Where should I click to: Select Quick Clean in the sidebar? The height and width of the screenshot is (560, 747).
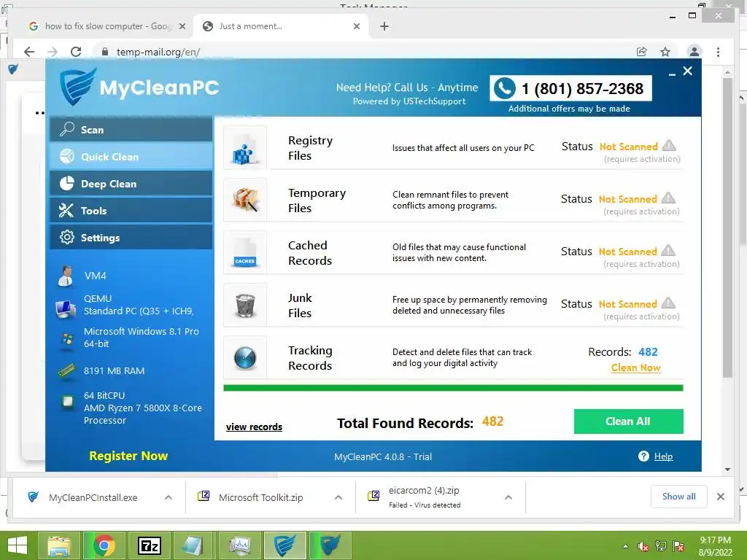(x=131, y=157)
